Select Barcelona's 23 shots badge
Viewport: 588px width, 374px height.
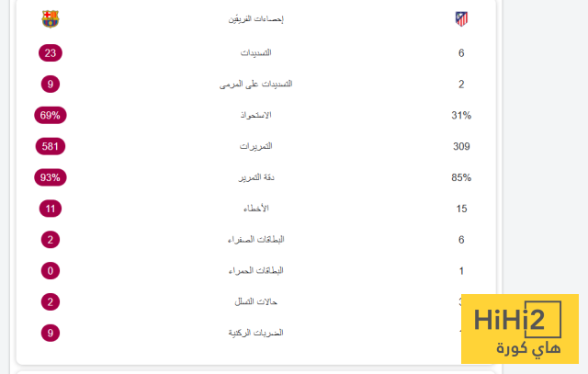point(51,52)
